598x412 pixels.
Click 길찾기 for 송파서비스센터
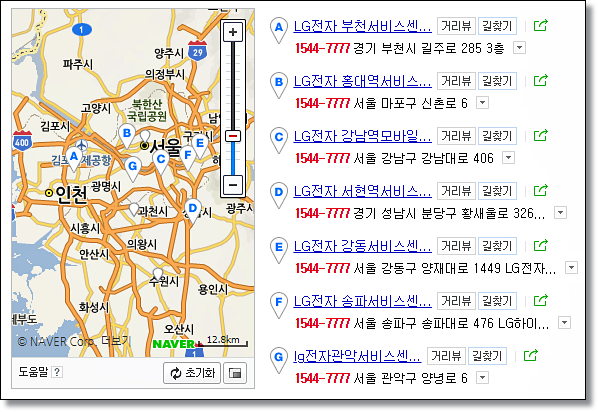point(497,301)
